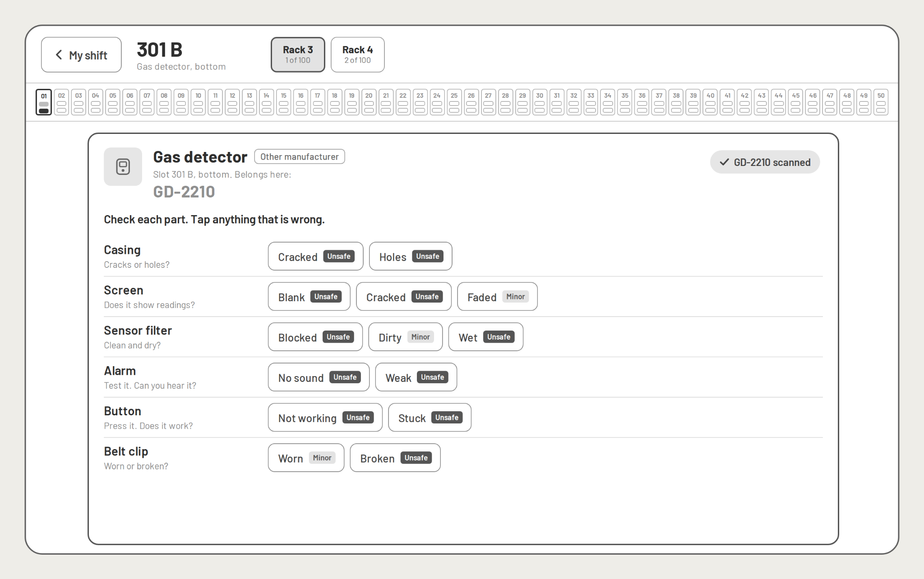924x579 pixels.
Task: Mark Sensor filter as Dirty
Action: 406,337
